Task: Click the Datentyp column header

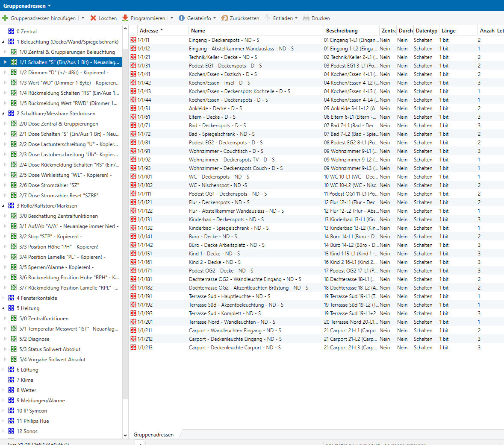Action: 426,31
